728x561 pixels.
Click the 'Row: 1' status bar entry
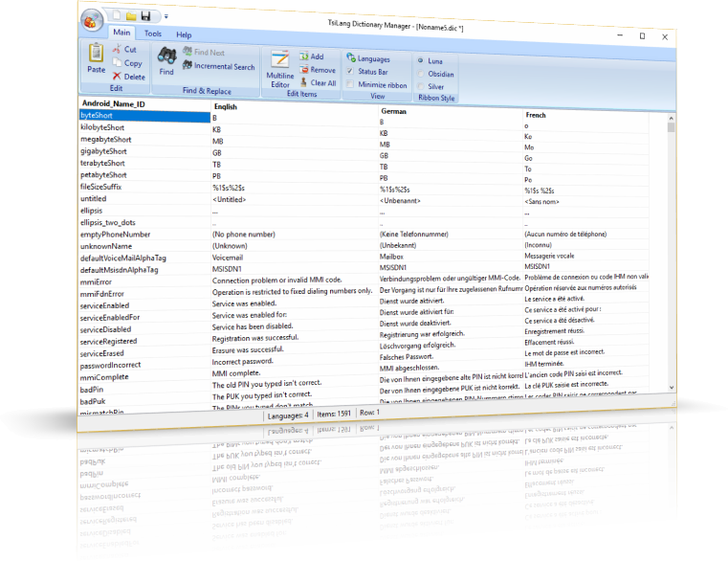pos(369,413)
